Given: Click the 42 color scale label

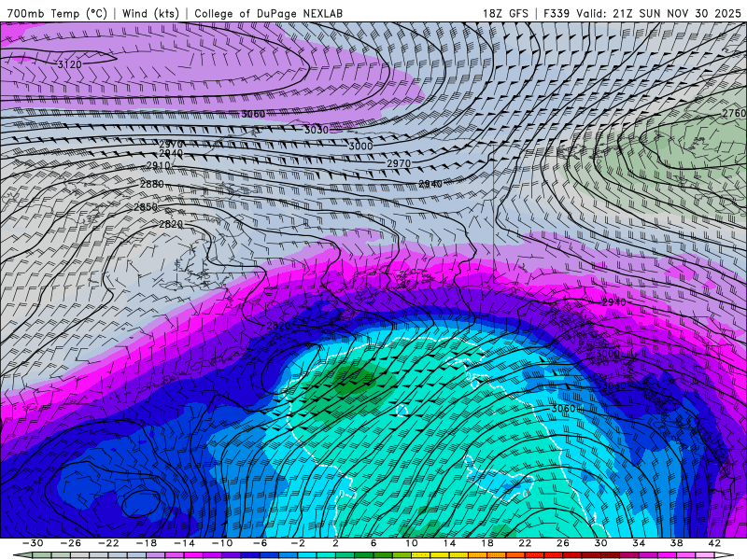Looking at the screenshot, I should tap(714, 543).
